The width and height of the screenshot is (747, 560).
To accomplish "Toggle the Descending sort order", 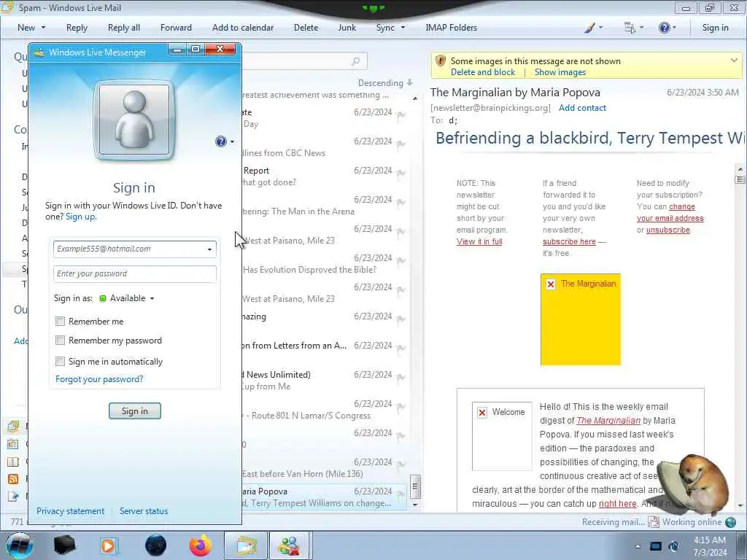I will point(385,83).
